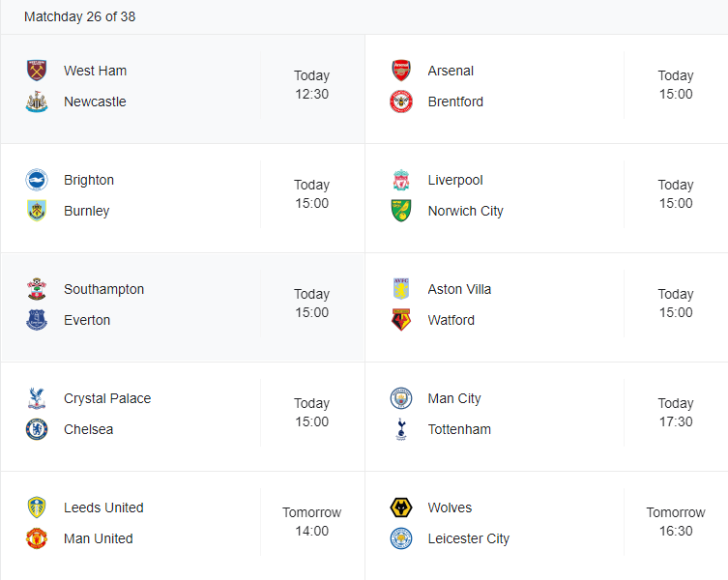Click the Newcastle club crest
This screenshot has height=580, width=728.
[36, 101]
